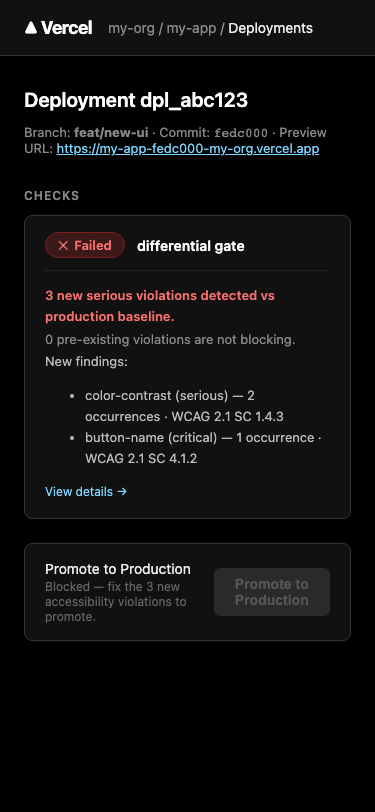Select the color-contrast (serious) finding
This screenshot has height=812, width=375.
coord(184,406)
